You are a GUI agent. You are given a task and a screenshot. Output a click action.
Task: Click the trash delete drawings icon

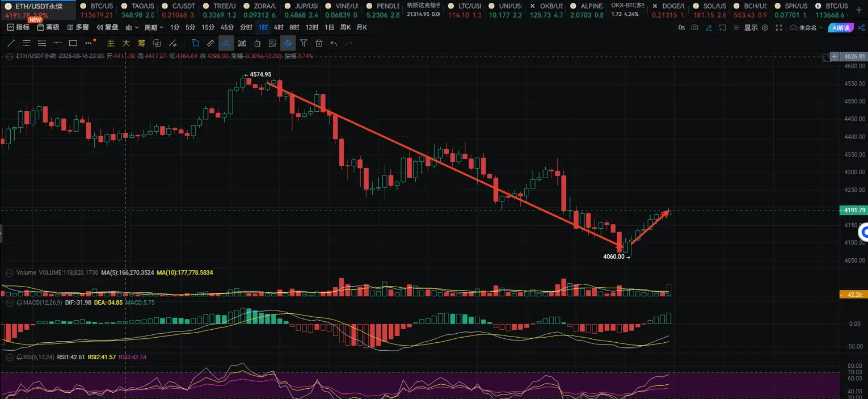point(319,43)
